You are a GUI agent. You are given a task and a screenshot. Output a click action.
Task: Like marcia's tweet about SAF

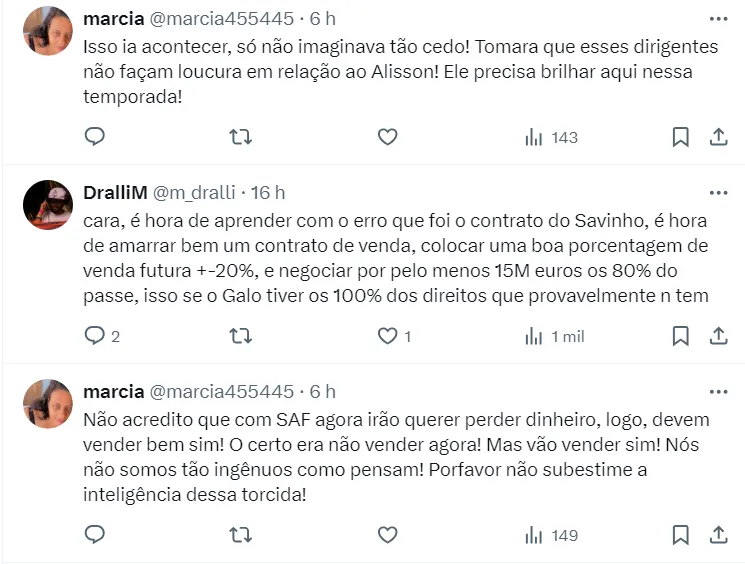click(x=387, y=535)
